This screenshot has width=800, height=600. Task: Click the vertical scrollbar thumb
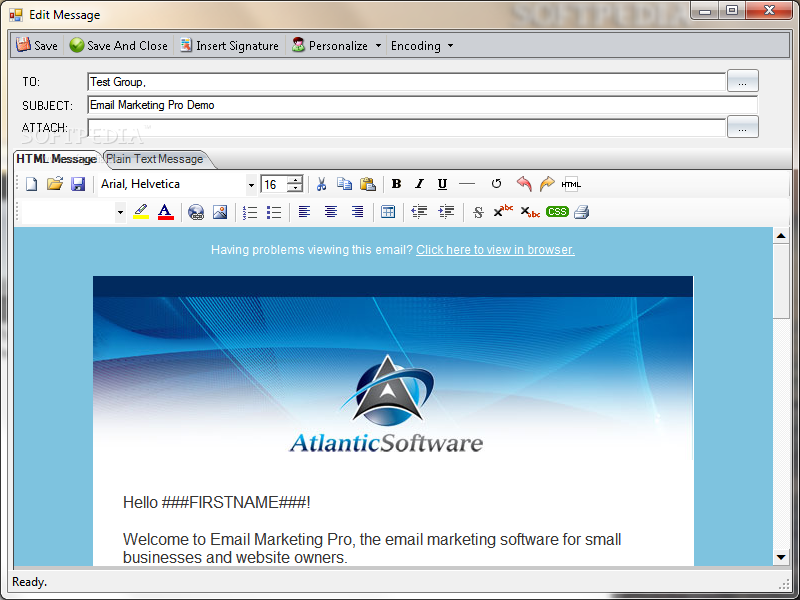(781, 281)
